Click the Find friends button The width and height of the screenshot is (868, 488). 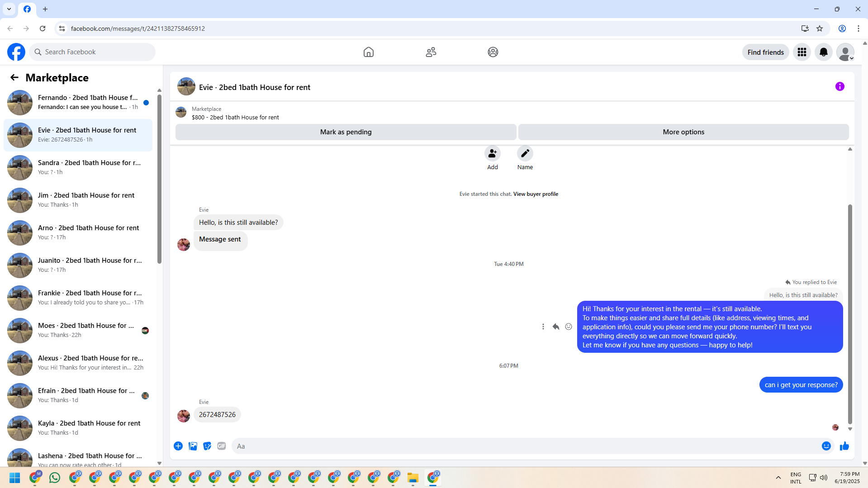pos(766,52)
